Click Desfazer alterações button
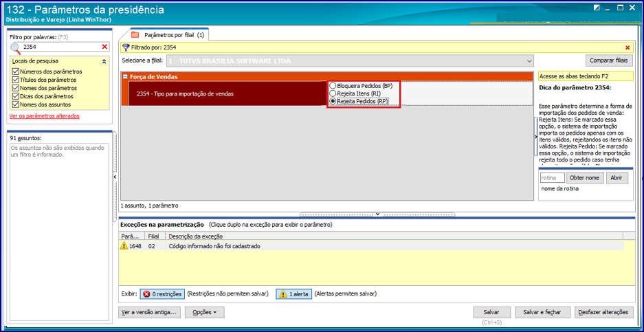 (603, 312)
